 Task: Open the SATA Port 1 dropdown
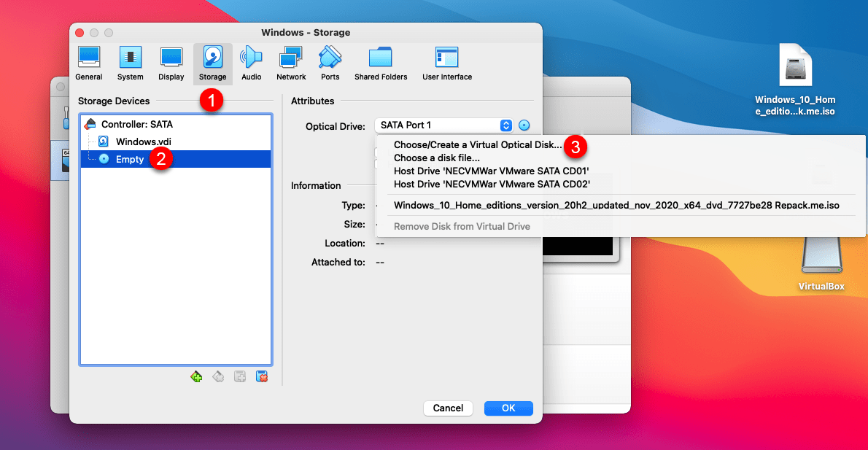(444, 125)
